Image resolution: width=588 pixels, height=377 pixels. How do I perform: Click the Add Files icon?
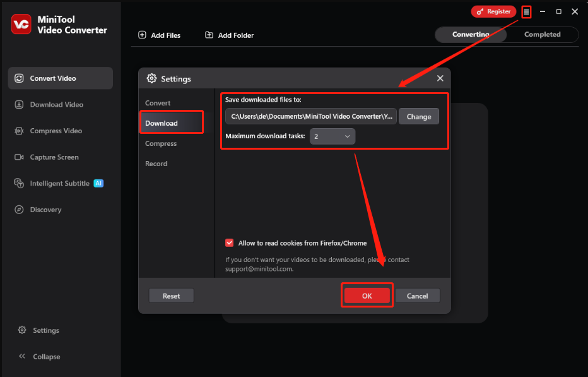(142, 35)
